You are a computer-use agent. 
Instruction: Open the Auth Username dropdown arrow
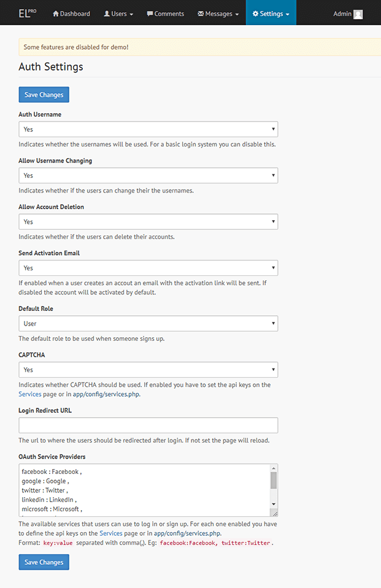pos(272,129)
